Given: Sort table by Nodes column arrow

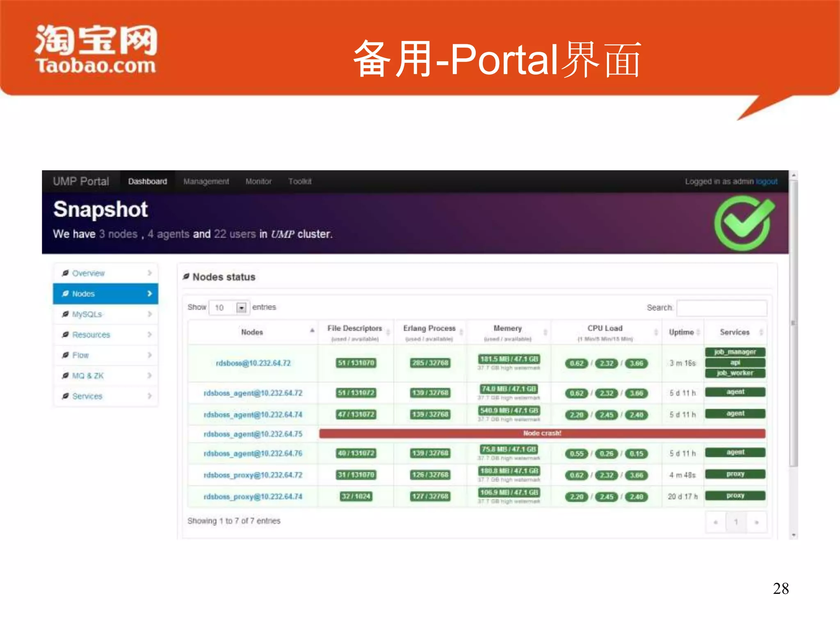Looking at the screenshot, I should pos(312,331).
